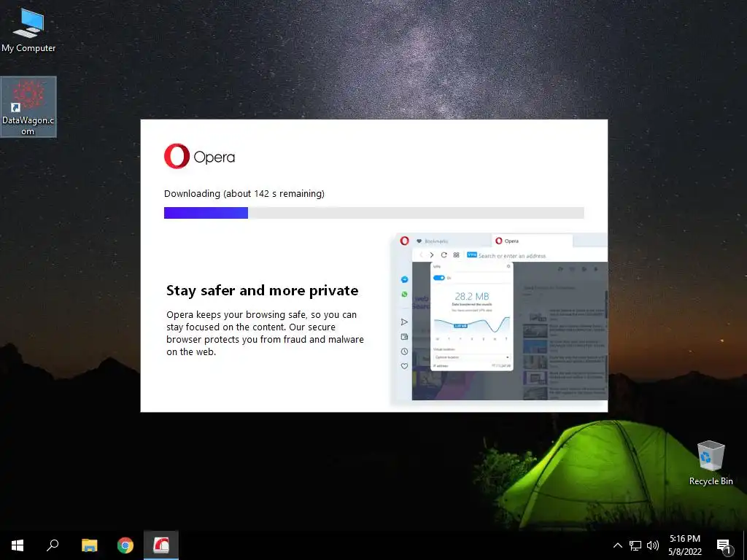Click 'Stay safer and more private' heading
The height and width of the screenshot is (560, 747).
coord(262,290)
